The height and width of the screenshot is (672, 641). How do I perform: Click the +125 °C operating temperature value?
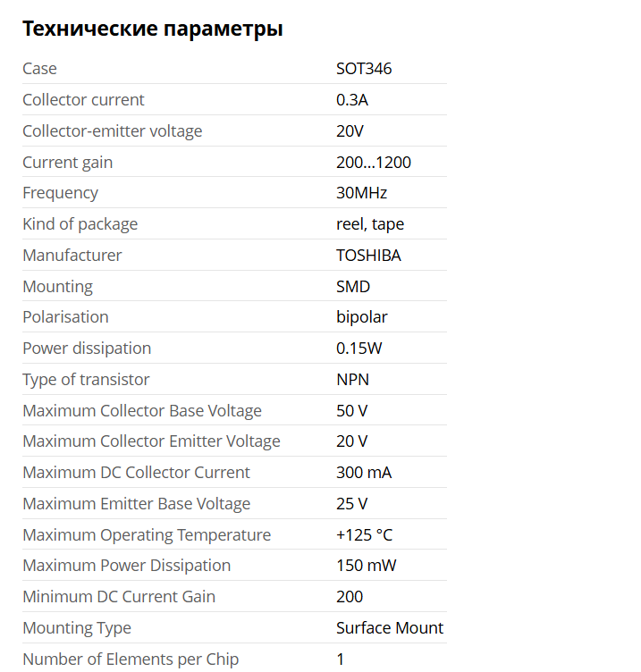coord(364,535)
